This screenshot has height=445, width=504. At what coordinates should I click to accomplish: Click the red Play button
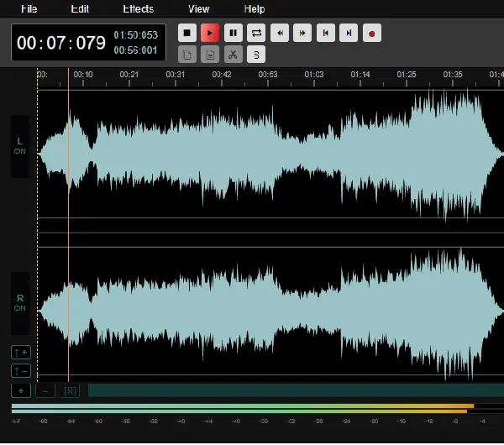tap(210, 33)
